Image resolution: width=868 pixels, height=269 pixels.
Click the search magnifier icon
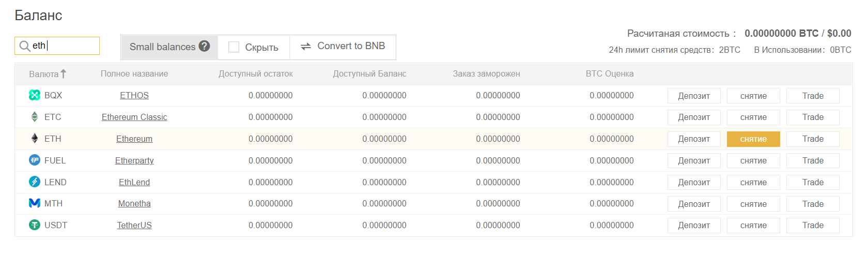(25, 46)
